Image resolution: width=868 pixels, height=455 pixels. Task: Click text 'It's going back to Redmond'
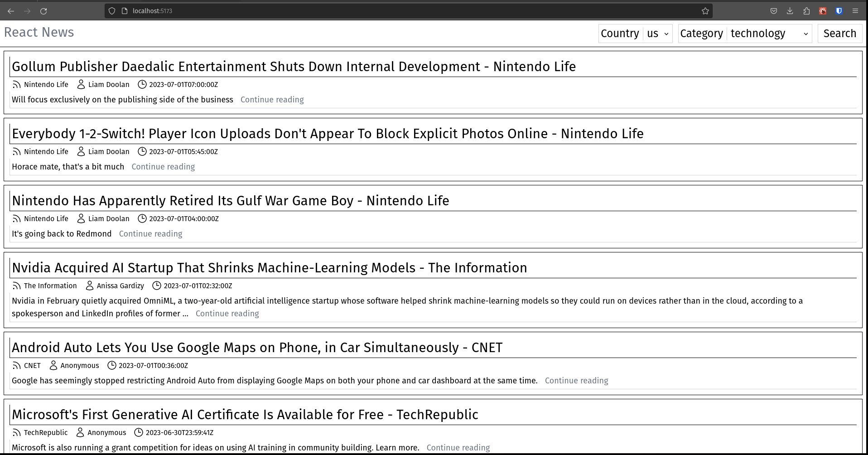62,234
